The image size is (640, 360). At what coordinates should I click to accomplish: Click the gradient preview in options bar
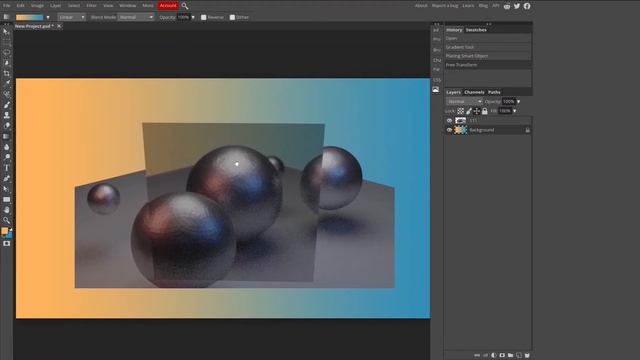point(29,18)
